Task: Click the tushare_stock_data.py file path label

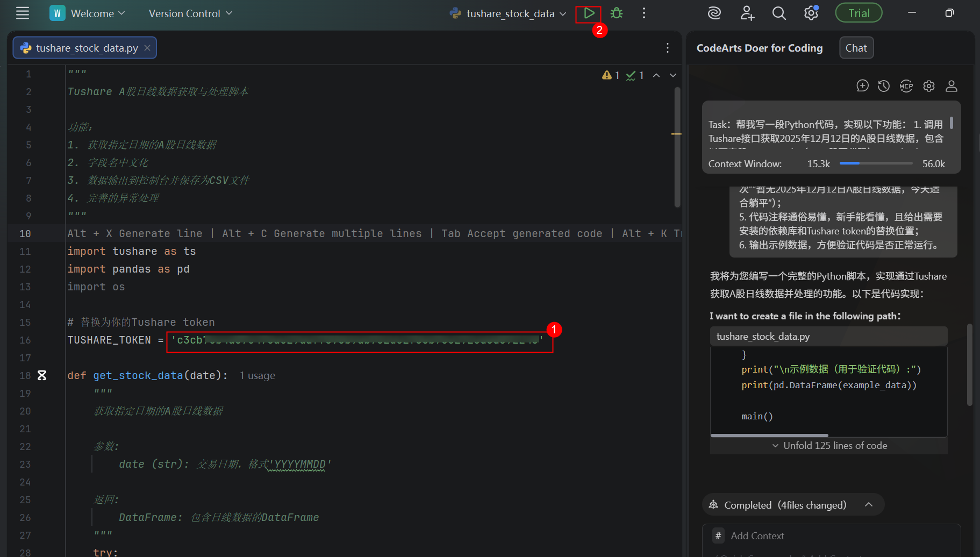Action: click(763, 337)
